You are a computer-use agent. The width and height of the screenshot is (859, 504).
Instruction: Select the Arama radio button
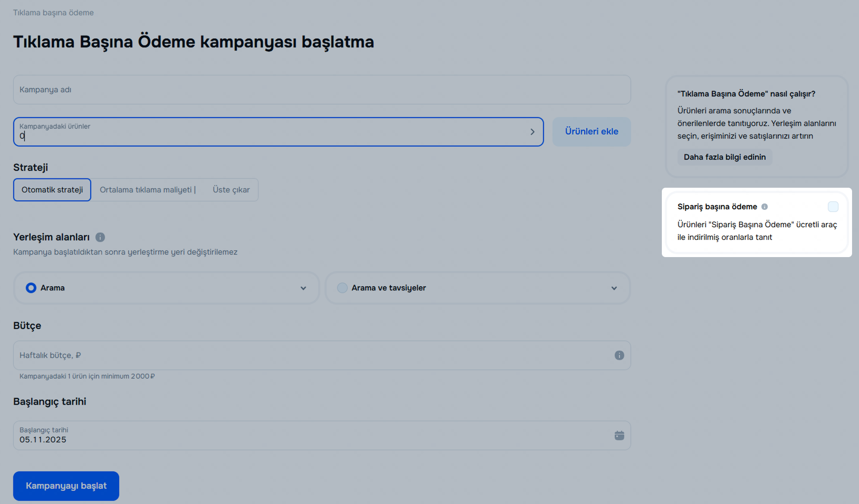click(x=31, y=288)
